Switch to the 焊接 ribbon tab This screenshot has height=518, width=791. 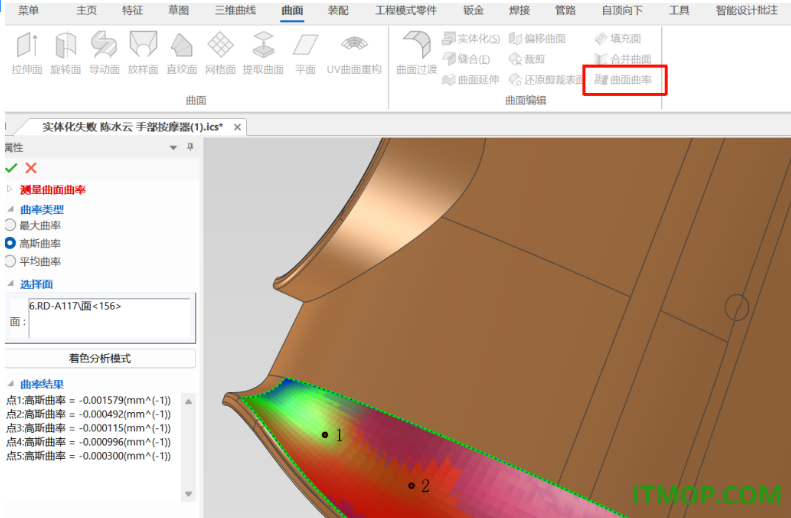point(519,10)
